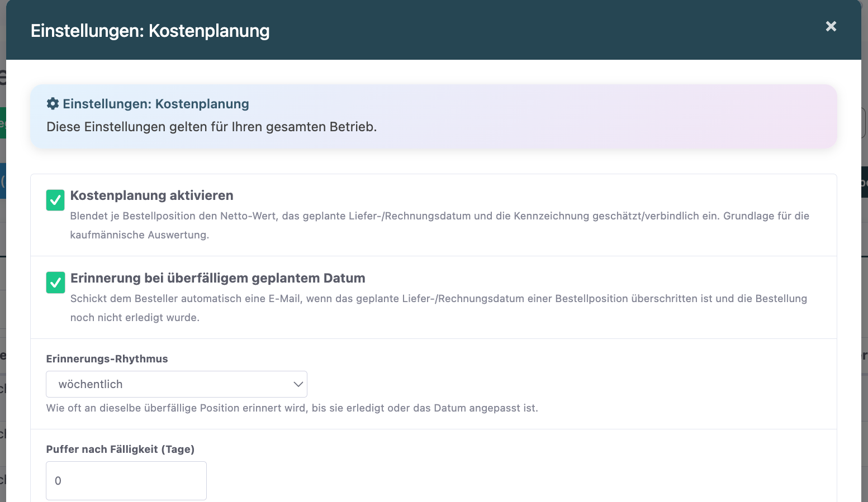
Task: Click the Erinnerungs-Rhythmus label
Action: [107, 358]
